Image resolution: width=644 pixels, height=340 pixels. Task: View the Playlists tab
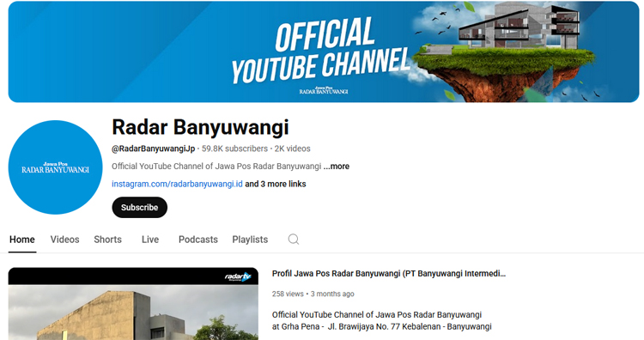(x=250, y=240)
